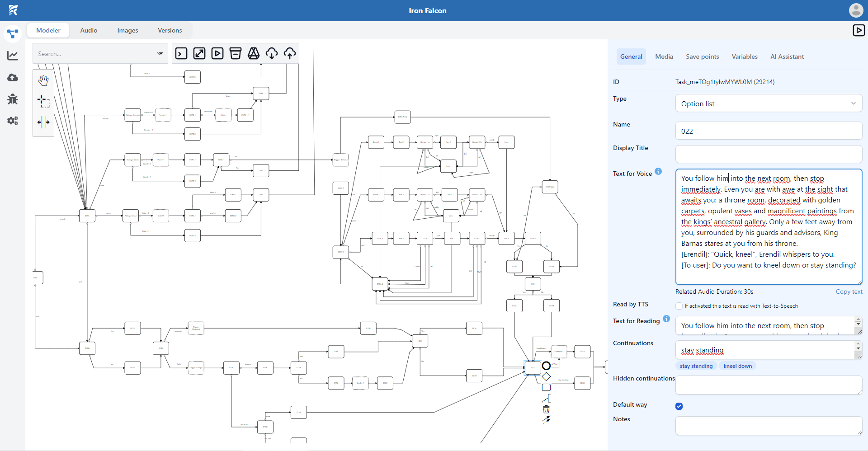This screenshot has height=451, width=868.
Task: Click the 'kneel down' continuation tag
Action: [738, 366]
